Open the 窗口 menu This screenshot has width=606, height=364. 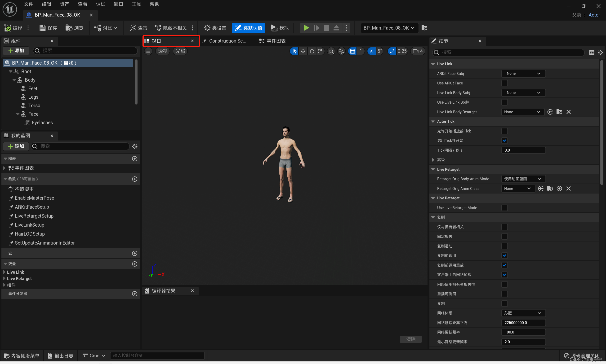click(118, 4)
